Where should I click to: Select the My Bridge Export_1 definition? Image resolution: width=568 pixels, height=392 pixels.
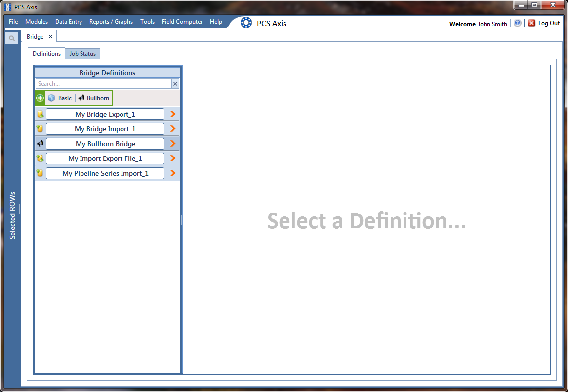coord(105,114)
